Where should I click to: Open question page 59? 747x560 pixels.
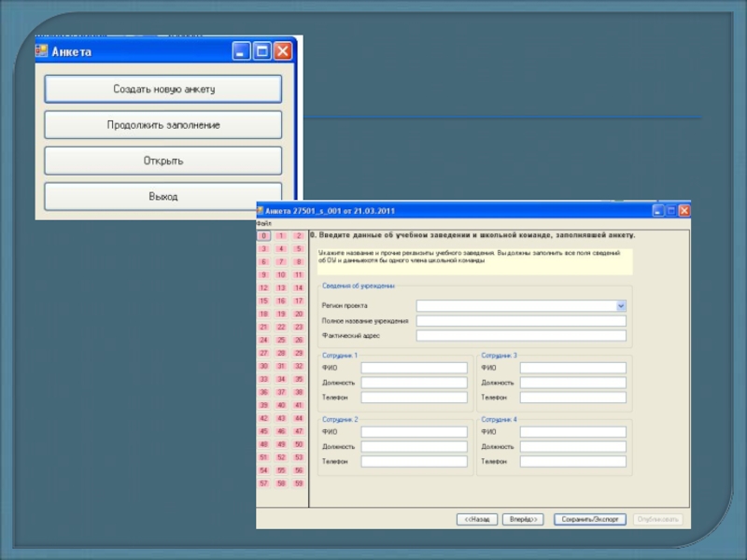pyautogui.click(x=298, y=483)
